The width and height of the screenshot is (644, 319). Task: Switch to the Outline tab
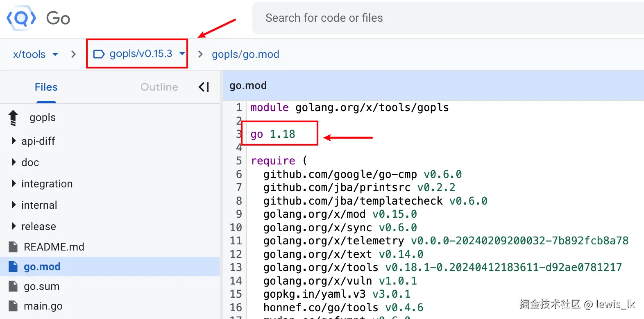click(159, 87)
